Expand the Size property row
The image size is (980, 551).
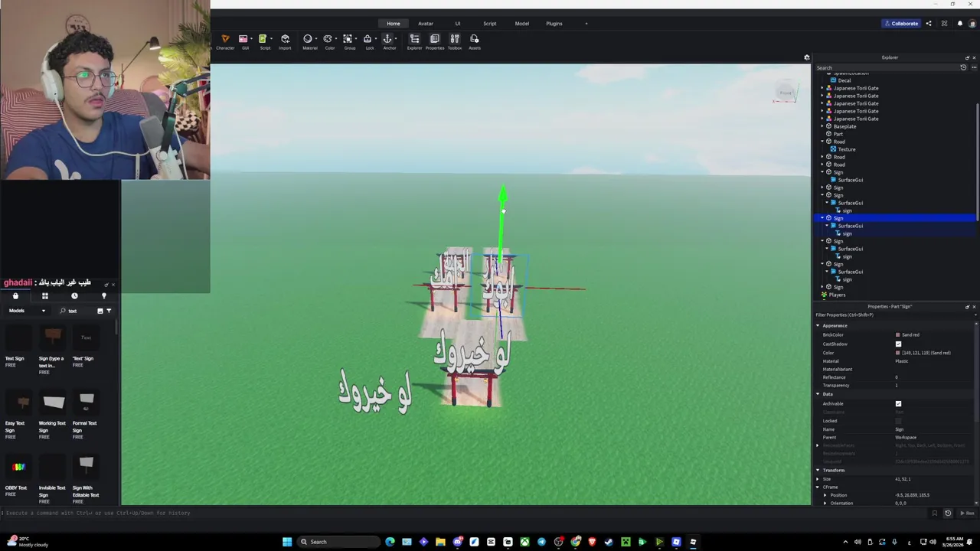(818, 479)
